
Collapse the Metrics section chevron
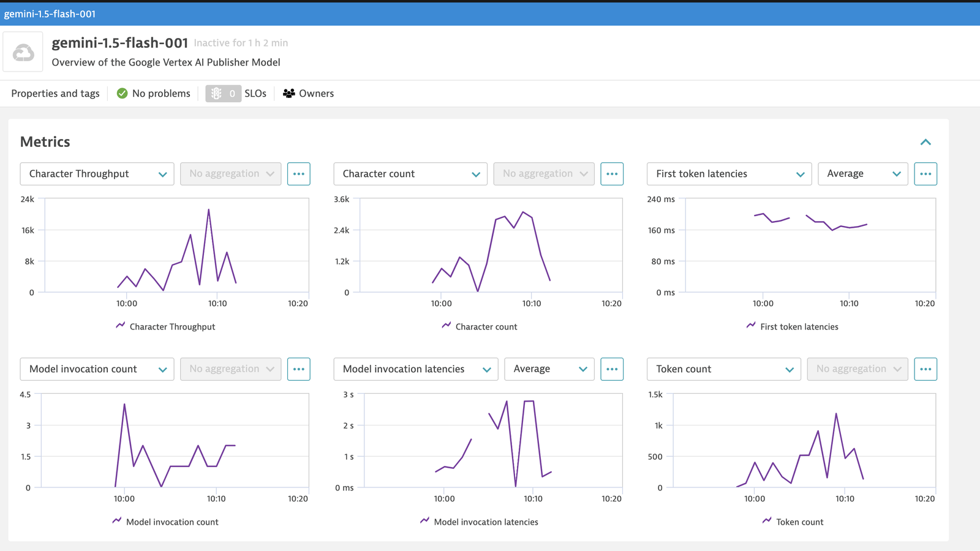[x=925, y=142]
